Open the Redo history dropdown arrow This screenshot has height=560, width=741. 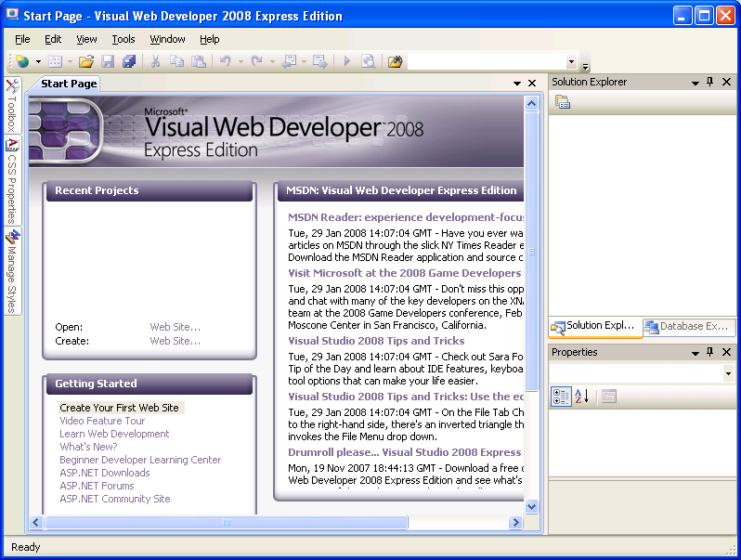(272, 62)
